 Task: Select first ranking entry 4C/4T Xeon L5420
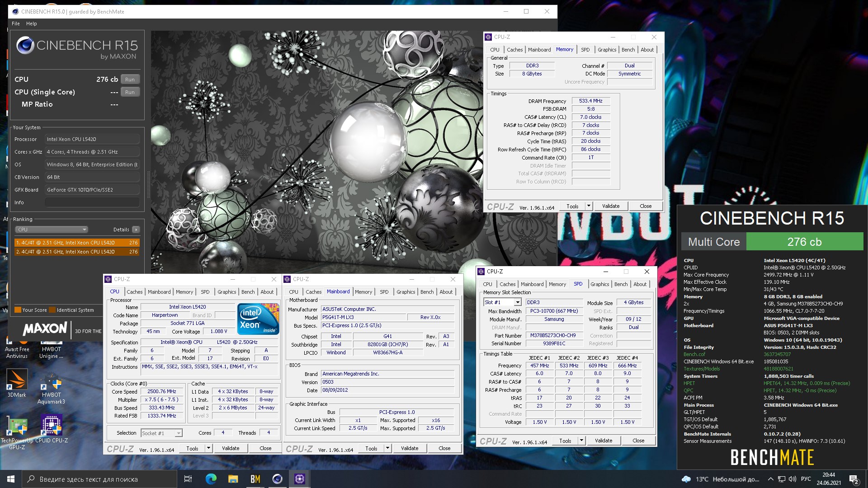77,243
